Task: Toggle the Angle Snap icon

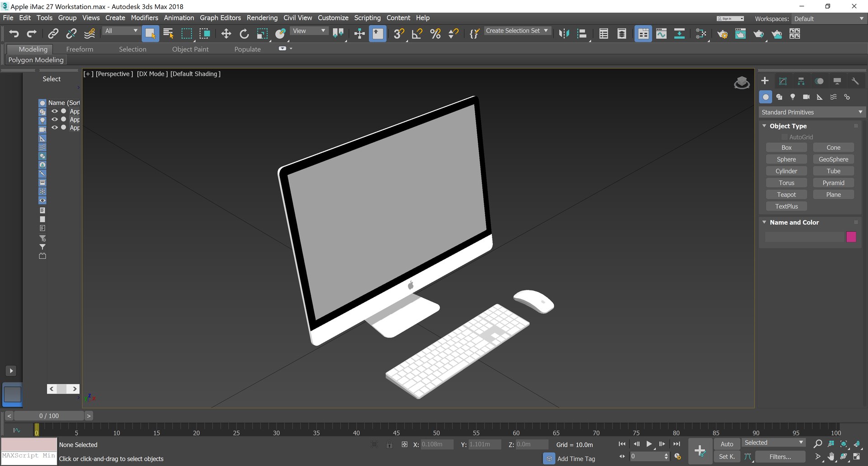Action: [x=417, y=33]
